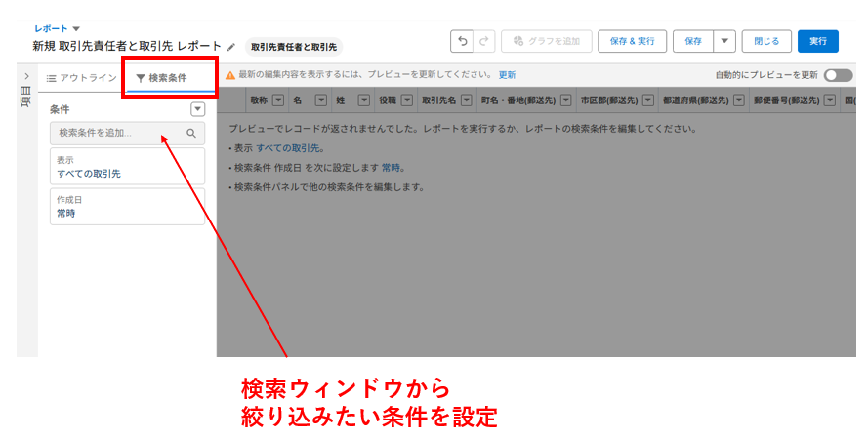Open the 表示 すべての取引先 filter card
The image size is (868, 440).
pyautogui.click(x=127, y=167)
